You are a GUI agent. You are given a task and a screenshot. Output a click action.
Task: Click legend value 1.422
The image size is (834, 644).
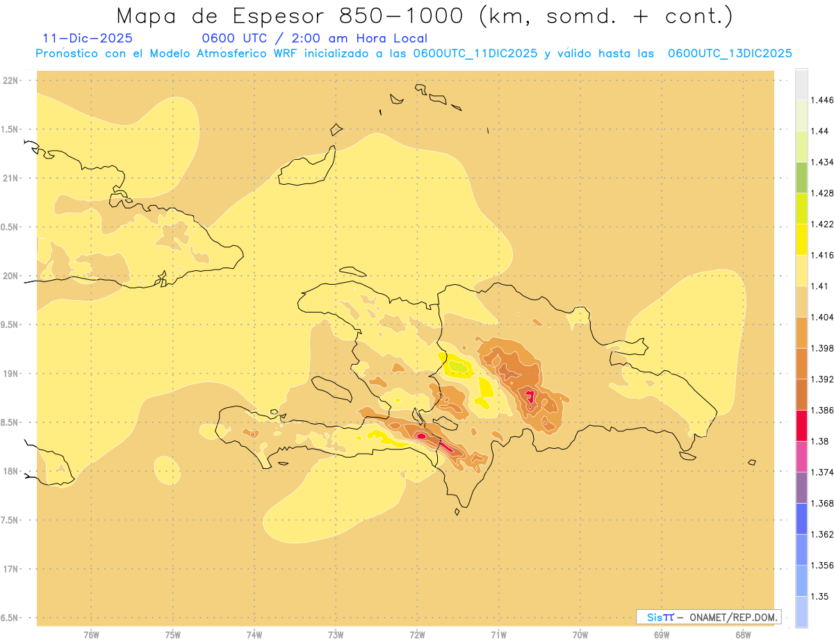pos(824,224)
